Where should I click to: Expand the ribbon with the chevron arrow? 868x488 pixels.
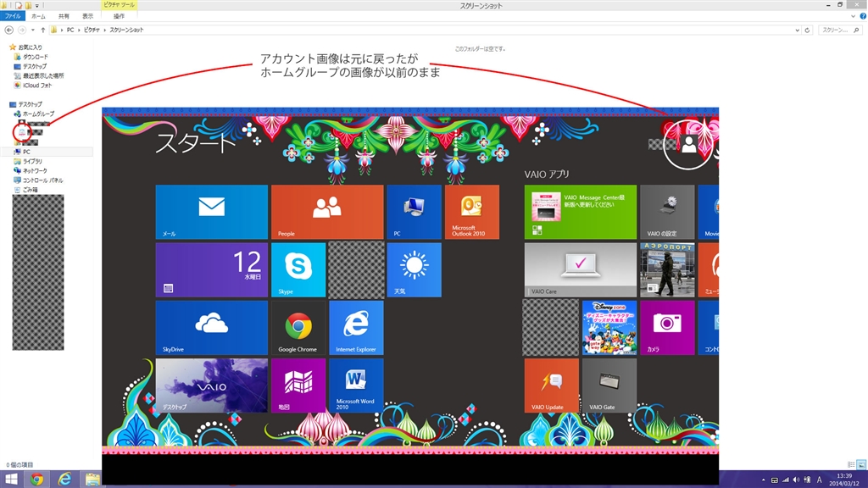(x=849, y=16)
